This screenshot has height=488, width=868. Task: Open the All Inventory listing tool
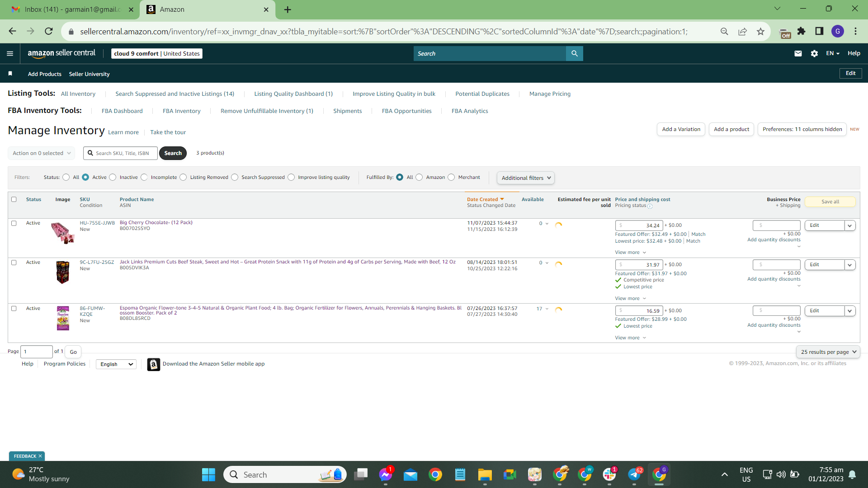click(x=78, y=94)
